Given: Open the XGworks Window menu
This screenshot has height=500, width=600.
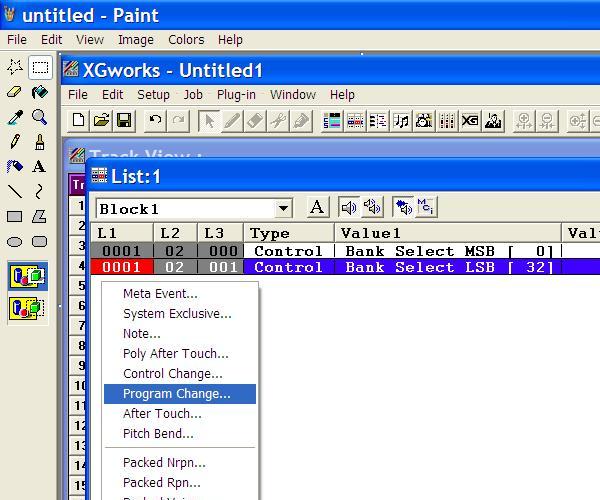Looking at the screenshot, I should click(x=293, y=94).
